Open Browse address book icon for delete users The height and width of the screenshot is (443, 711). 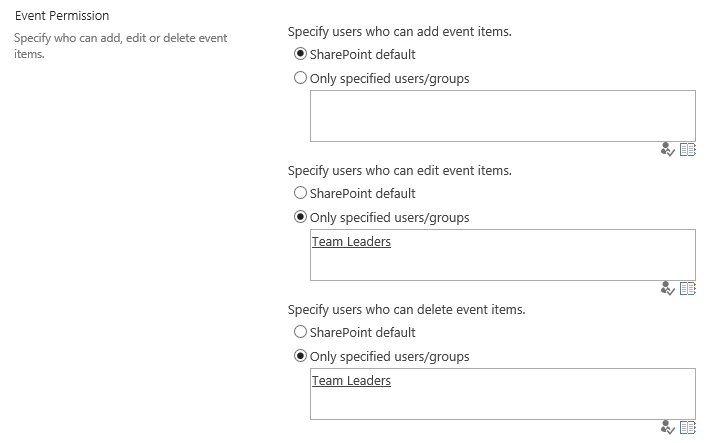pyautogui.click(x=687, y=428)
